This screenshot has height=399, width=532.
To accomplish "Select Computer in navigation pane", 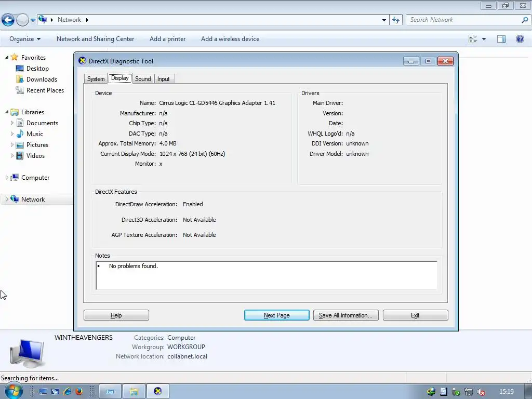I will [35, 178].
